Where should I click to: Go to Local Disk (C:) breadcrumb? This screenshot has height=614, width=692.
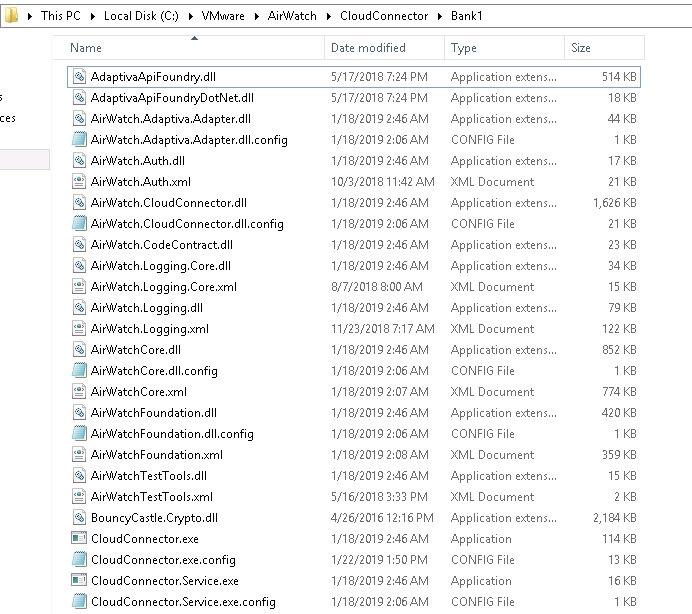[x=141, y=16]
